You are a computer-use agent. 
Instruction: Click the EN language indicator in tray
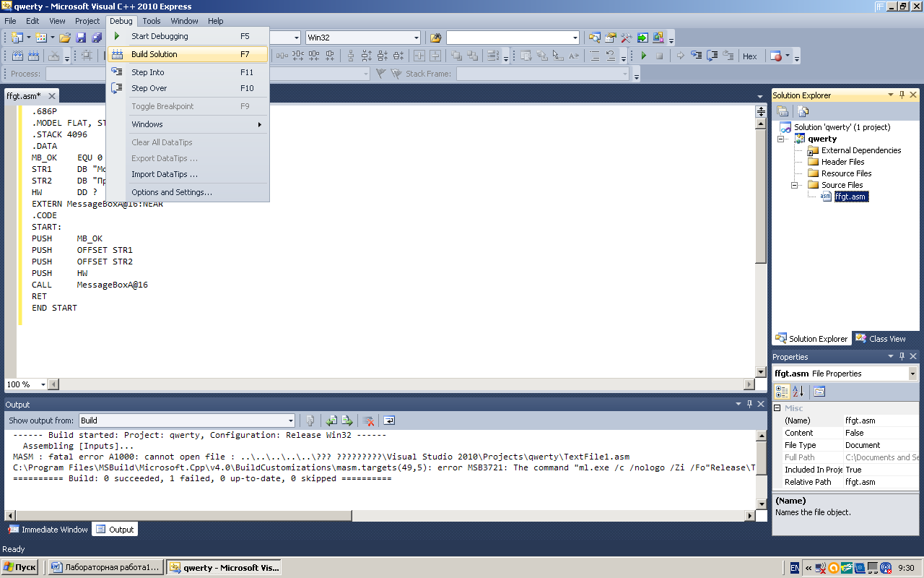[795, 568]
